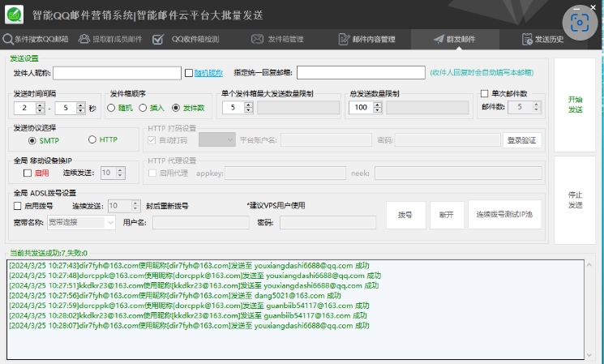Click the per-outbox max send count stepper

tap(248, 108)
